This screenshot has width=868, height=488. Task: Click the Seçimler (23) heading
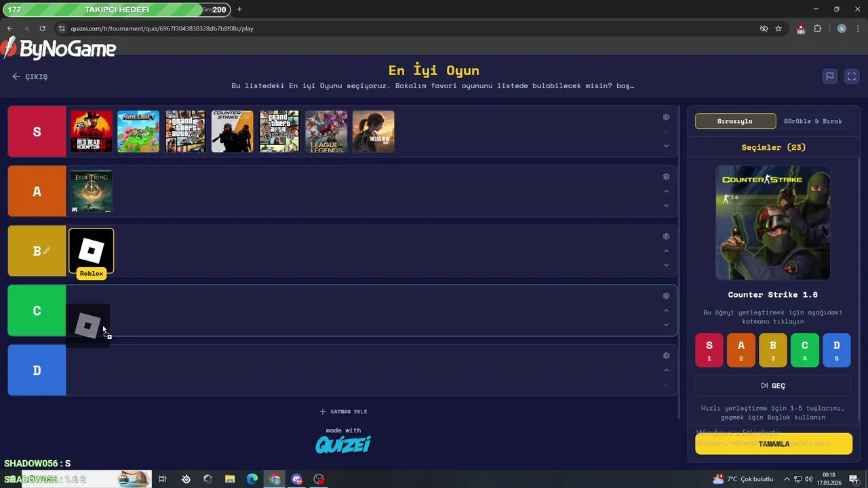[x=773, y=147]
